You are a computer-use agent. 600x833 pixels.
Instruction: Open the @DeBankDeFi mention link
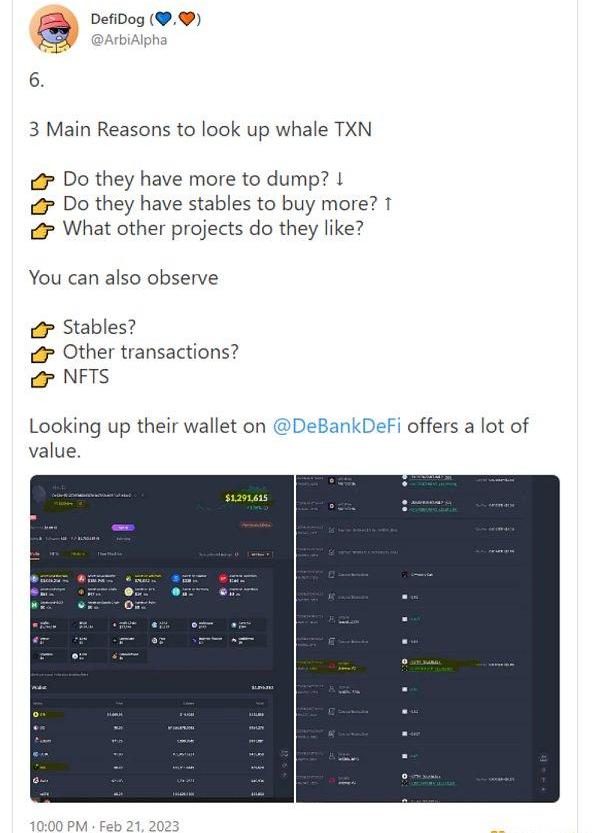337,426
